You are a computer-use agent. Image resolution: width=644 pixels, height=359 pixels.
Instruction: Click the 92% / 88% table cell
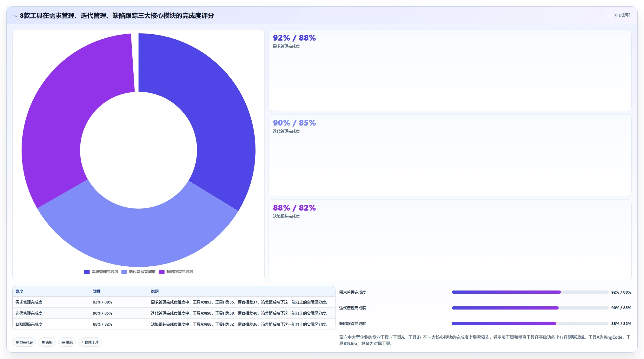[103, 302]
